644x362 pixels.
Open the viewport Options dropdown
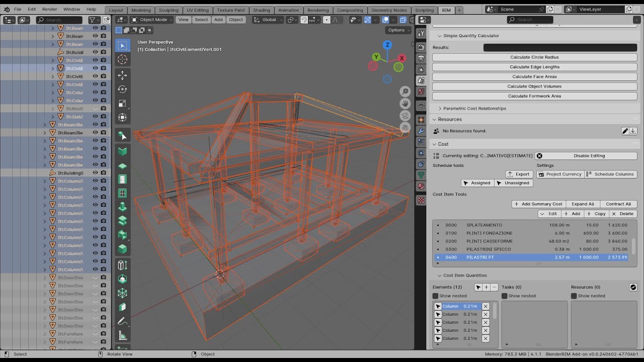[398, 30]
